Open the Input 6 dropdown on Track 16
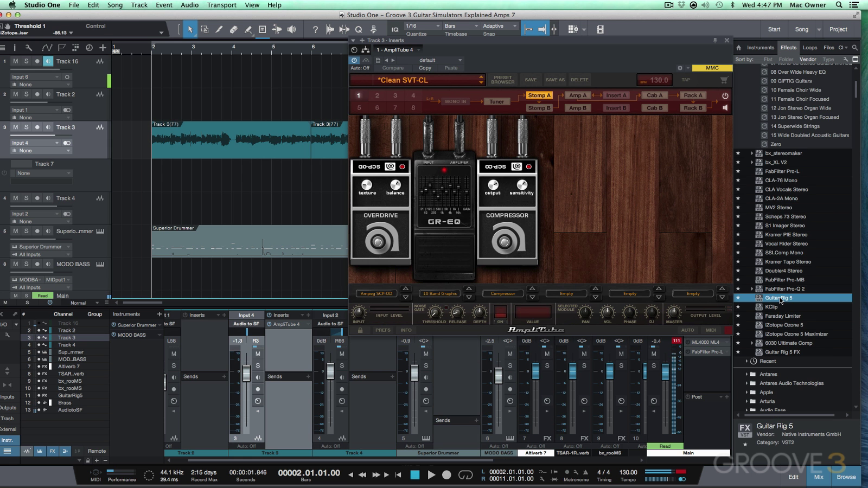Image resolution: width=868 pixels, height=488 pixels. click(35, 77)
